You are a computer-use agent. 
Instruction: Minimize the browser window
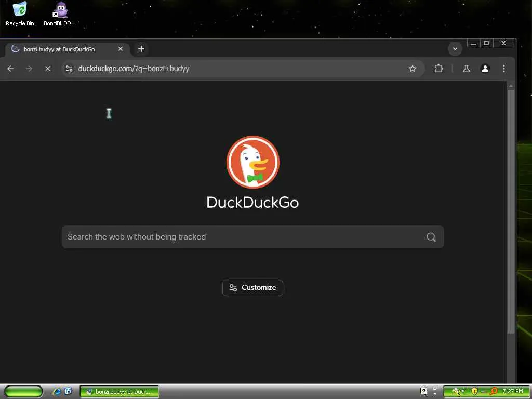click(473, 44)
